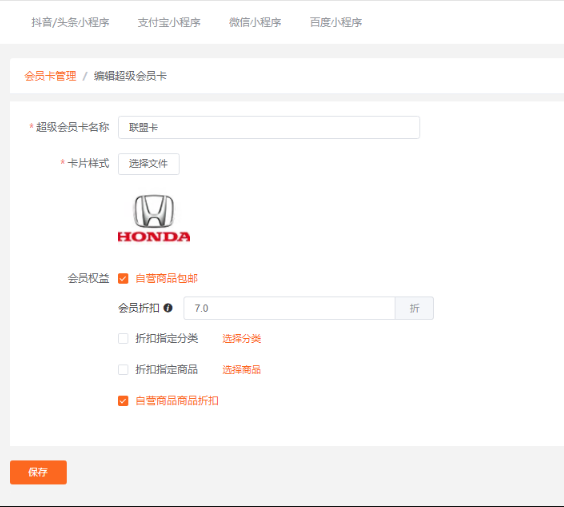
Task: Enable the 折扣指定商品 checkbox
Action: [123, 369]
